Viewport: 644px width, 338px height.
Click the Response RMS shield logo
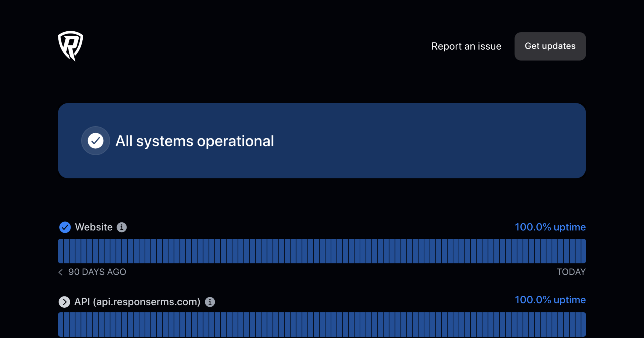(71, 46)
